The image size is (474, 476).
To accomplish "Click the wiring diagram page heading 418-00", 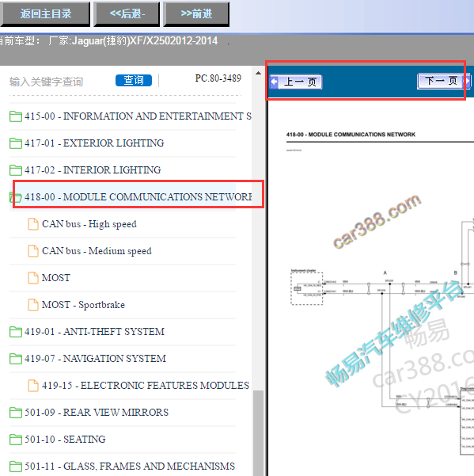I will (351, 135).
